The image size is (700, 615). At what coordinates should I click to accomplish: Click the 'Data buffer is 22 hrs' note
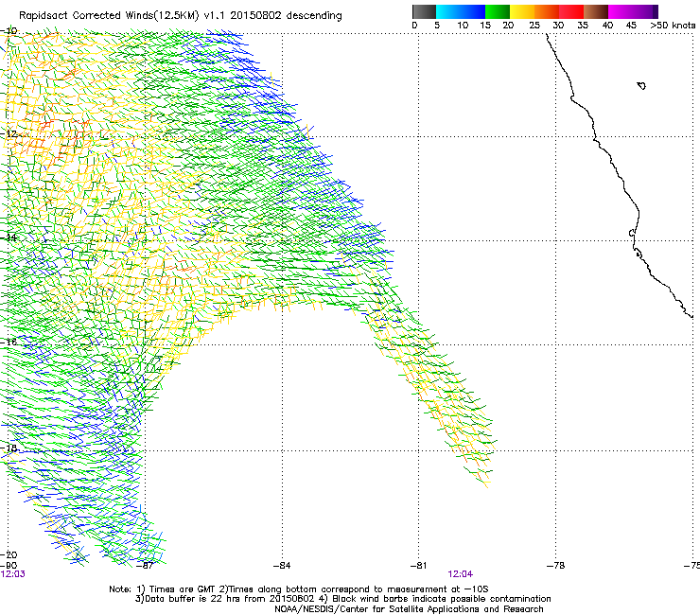point(342,599)
